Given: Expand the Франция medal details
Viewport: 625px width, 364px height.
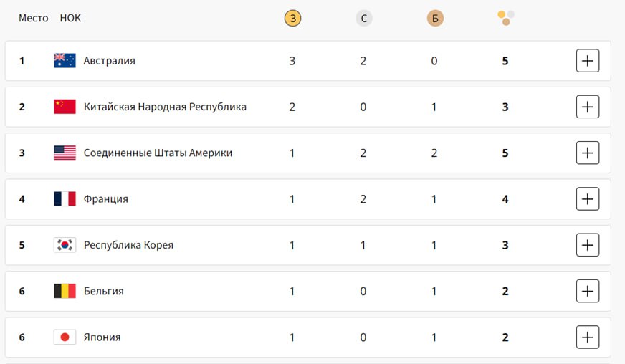Looking at the screenshot, I should click(588, 199).
